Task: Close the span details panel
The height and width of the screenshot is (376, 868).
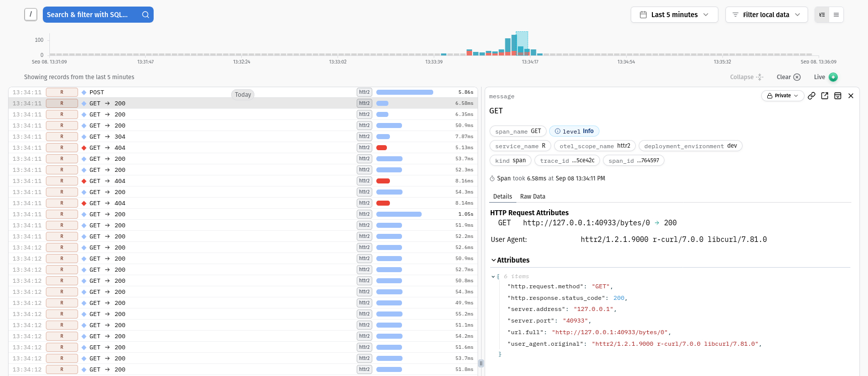Action: pyautogui.click(x=851, y=96)
